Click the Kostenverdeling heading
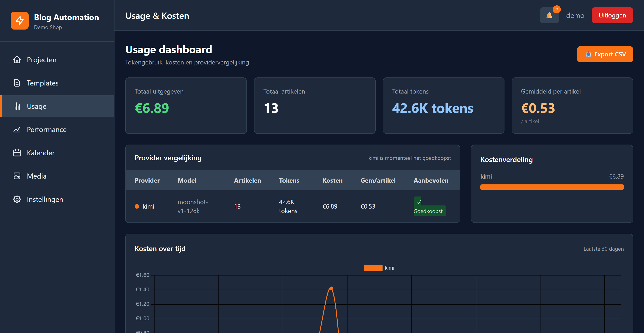Viewport: 644px width, 333px height. [506, 160]
